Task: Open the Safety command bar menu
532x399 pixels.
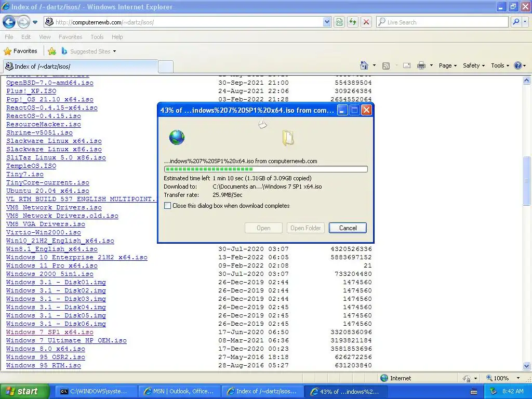Action: pyautogui.click(x=474, y=65)
